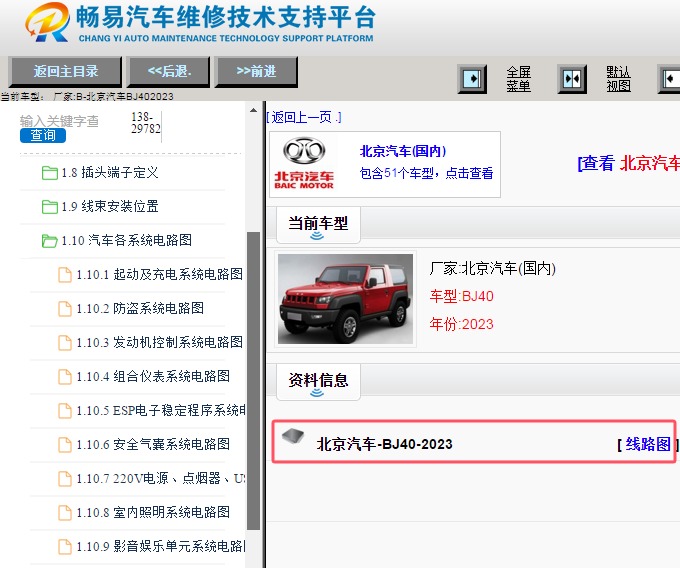The image size is (680, 568).
Task: Click the Chang Yi platform logo
Action: tap(199, 23)
